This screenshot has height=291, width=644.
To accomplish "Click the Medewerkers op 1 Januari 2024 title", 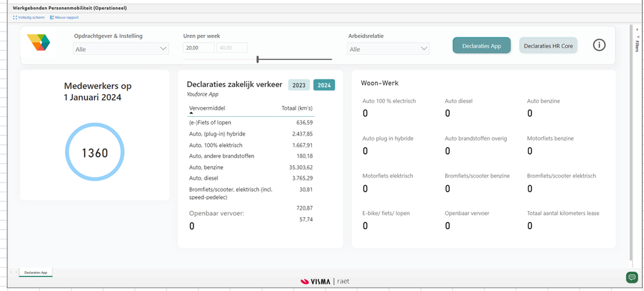I will coord(97,92).
